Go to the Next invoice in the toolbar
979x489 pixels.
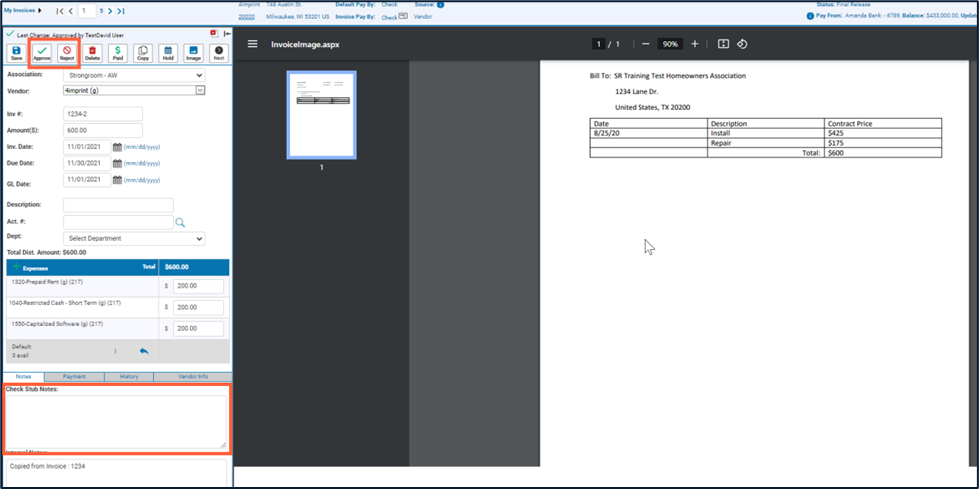(x=219, y=53)
